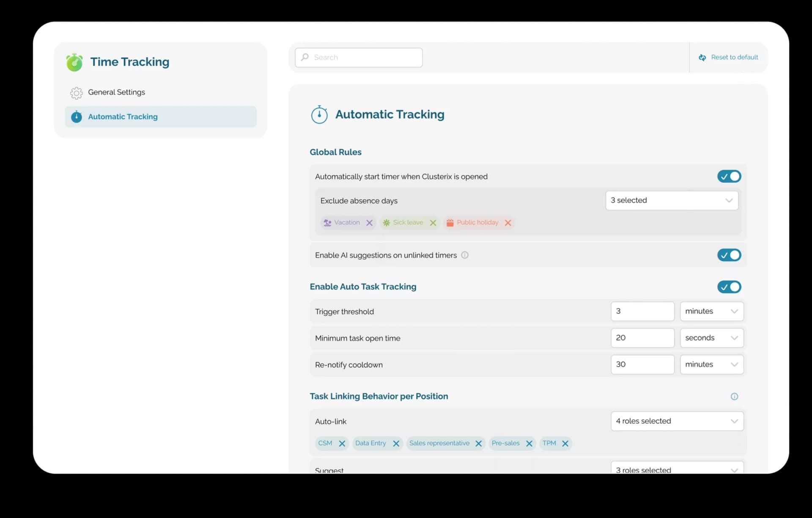Viewport: 812px width, 518px height.
Task: Remove the TPM role tag
Action: click(565, 444)
